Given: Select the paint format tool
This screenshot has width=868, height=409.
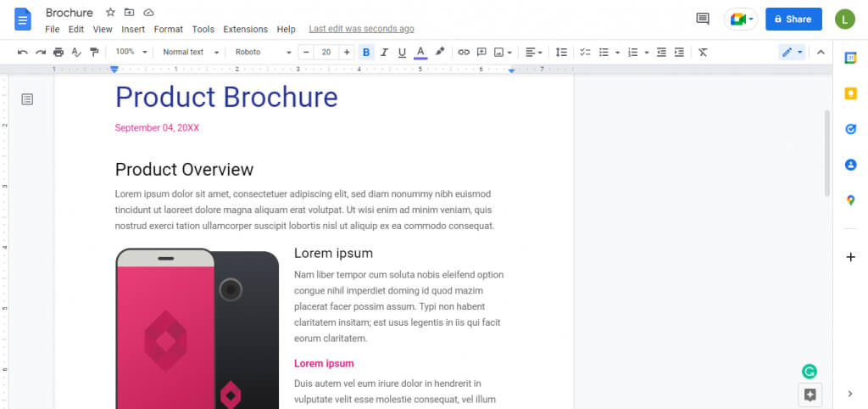Looking at the screenshot, I should pyautogui.click(x=94, y=53).
